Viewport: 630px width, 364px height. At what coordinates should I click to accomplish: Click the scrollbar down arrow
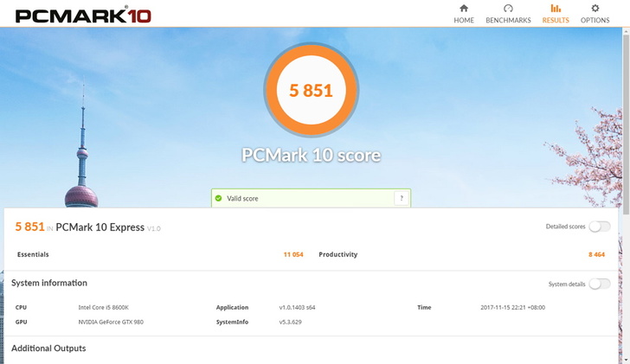(x=626, y=359)
